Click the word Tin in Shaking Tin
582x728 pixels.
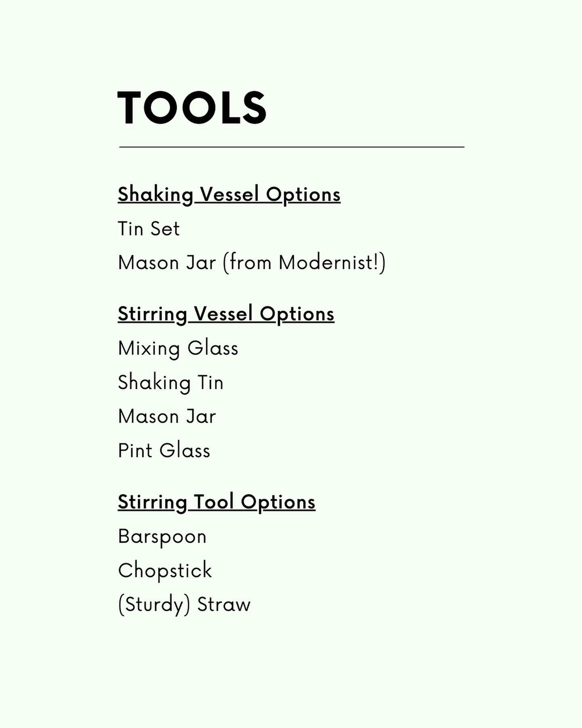[210, 383]
